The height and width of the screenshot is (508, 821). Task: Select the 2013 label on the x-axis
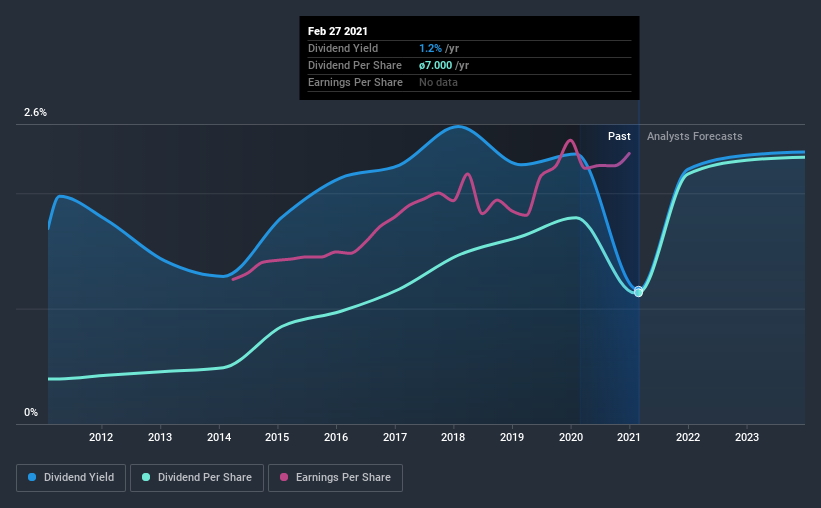160,437
